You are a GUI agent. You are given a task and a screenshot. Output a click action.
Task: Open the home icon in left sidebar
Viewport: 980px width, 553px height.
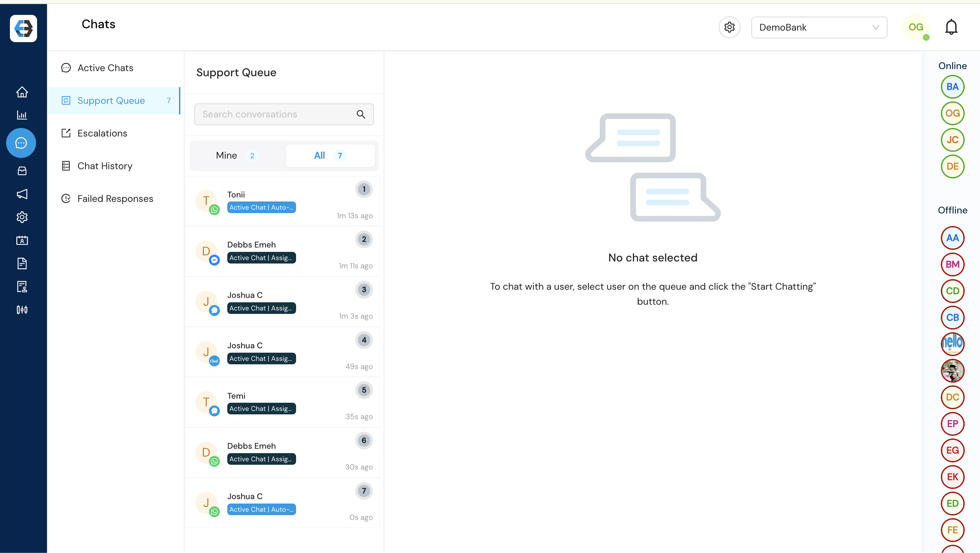[x=22, y=92]
